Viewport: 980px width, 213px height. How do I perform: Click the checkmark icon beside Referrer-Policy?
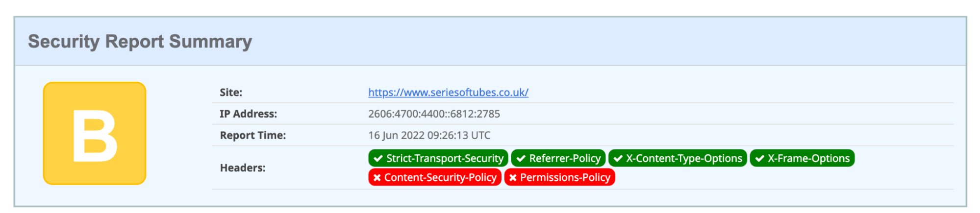pos(521,159)
